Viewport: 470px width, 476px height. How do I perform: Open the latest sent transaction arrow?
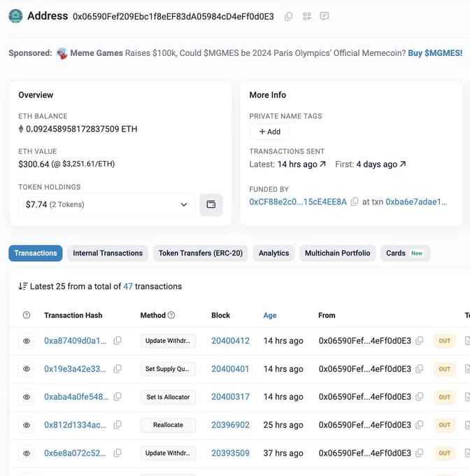(x=322, y=164)
